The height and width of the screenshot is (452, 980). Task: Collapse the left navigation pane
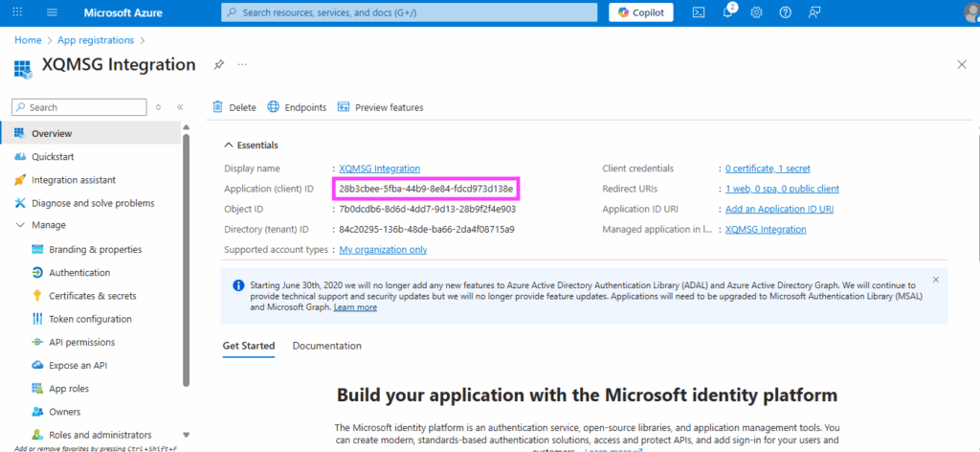point(180,107)
